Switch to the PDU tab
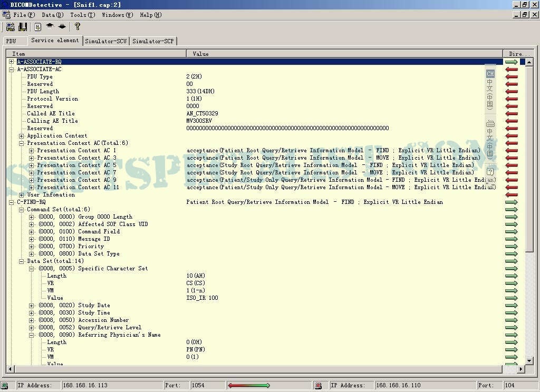Image resolution: width=540 pixels, height=392 pixels. [11, 41]
